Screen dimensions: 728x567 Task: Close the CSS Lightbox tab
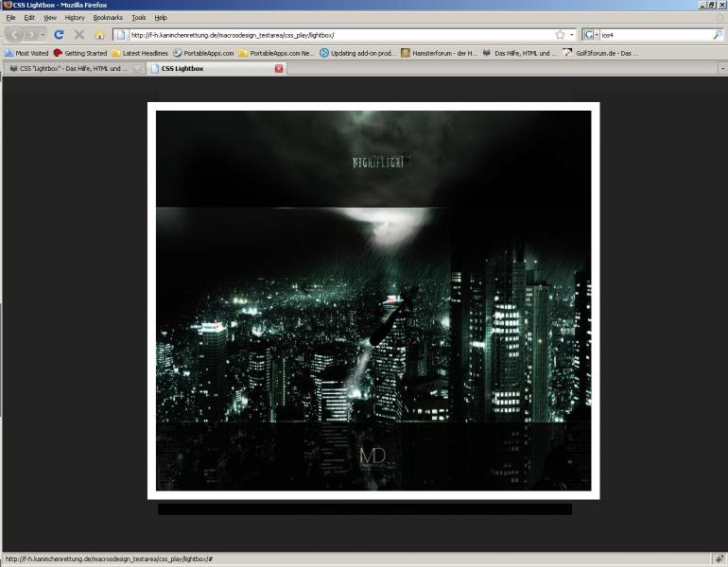pyautogui.click(x=279, y=69)
